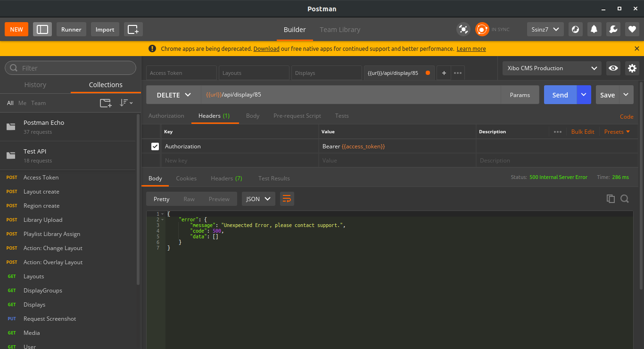Click the request URL field
Screen dimensions: 644x349
[351, 95]
